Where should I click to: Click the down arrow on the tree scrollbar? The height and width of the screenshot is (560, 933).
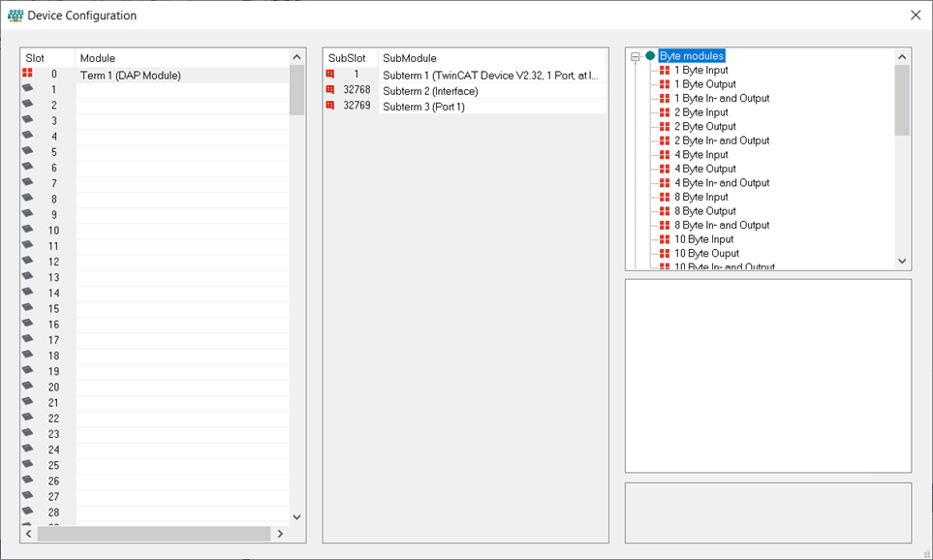901,261
